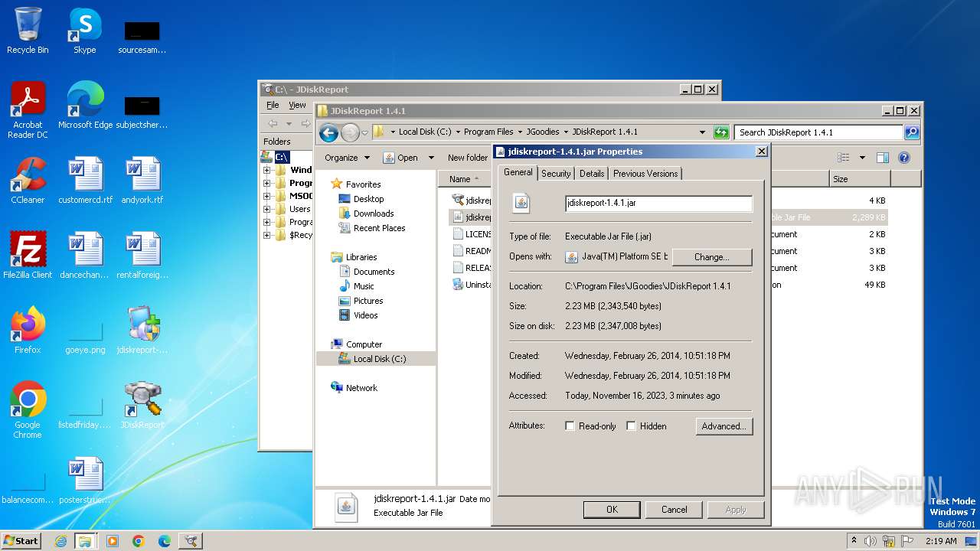Expand Users folder in JDiskReport tree

(267, 209)
